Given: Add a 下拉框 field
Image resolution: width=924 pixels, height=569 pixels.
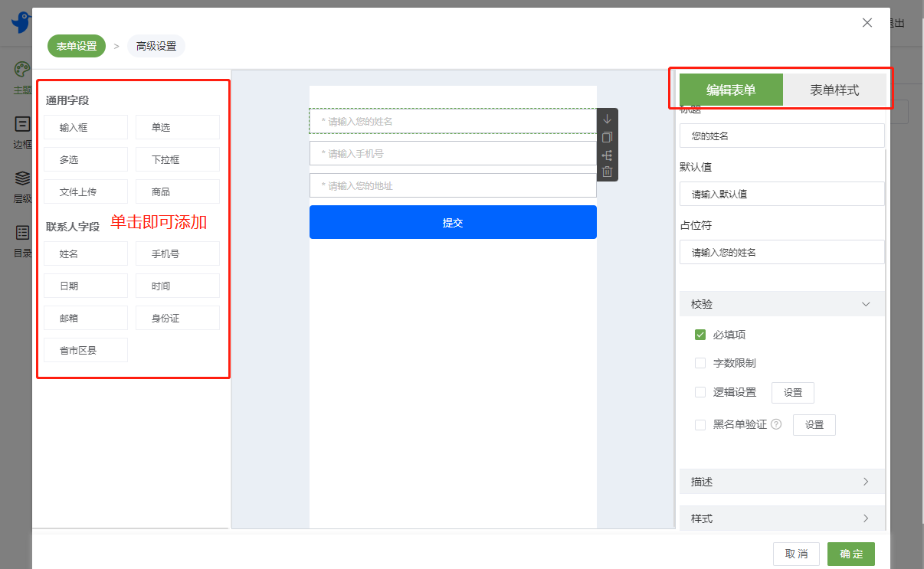Looking at the screenshot, I should [178, 159].
